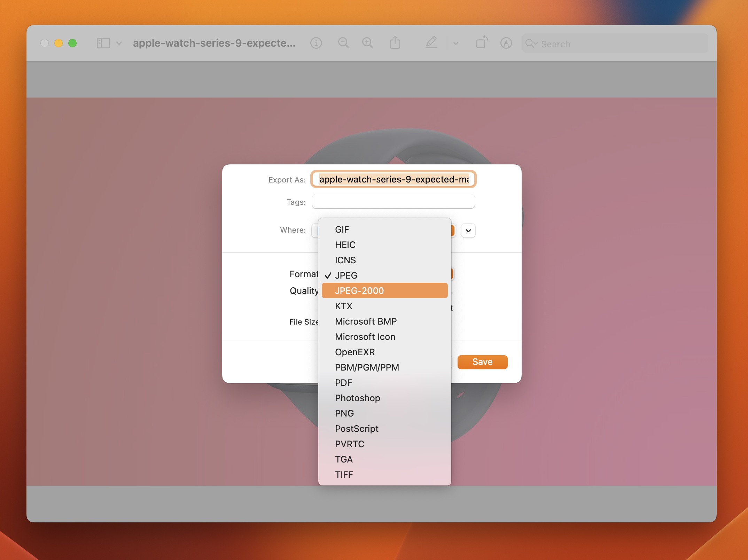Click the Markup pen icon

pos(431,43)
